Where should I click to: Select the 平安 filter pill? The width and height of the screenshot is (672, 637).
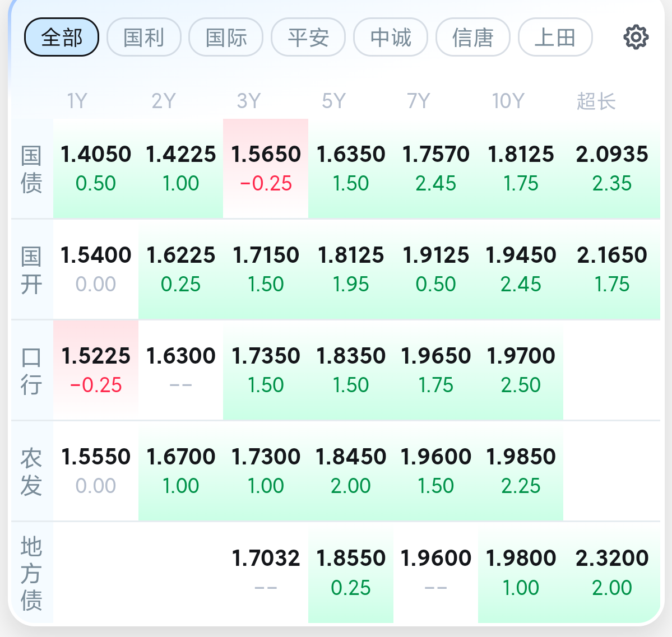tap(308, 38)
